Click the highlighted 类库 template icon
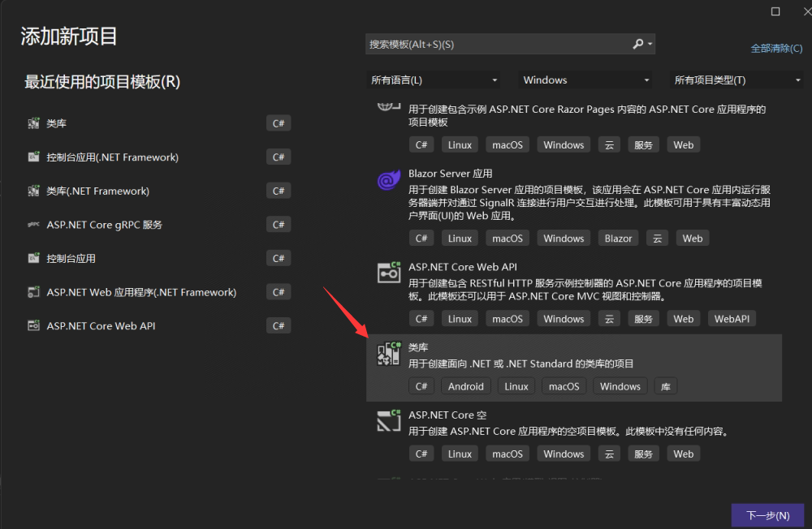The width and height of the screenshot is (812, 529). click(388, 354)
